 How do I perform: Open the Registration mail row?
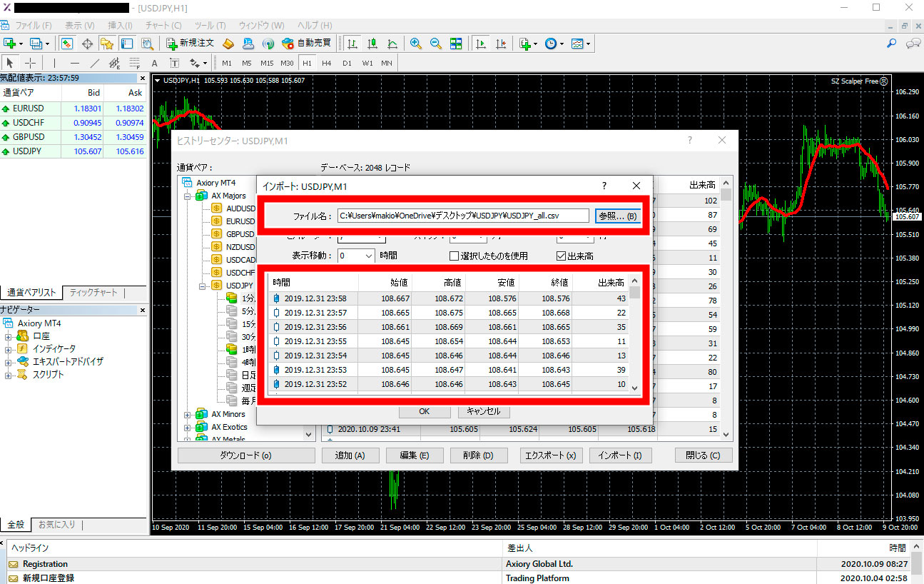coord(457,564)
